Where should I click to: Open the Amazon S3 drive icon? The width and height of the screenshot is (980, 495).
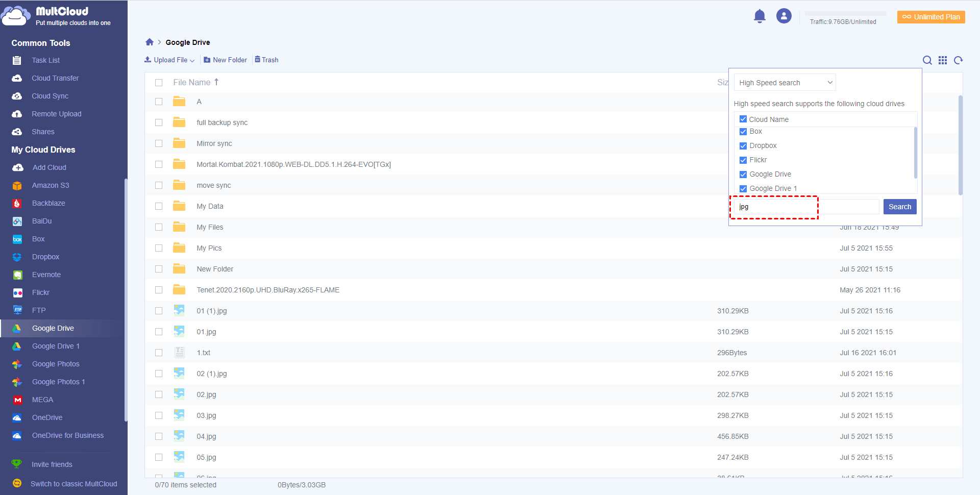(x=17, y=185)
